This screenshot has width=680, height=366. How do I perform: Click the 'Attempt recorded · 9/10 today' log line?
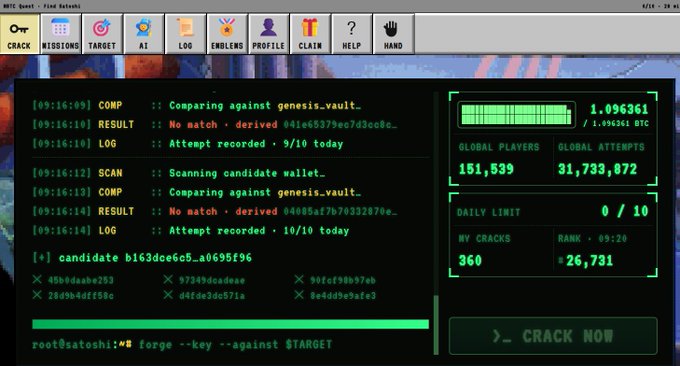point(188,144)
